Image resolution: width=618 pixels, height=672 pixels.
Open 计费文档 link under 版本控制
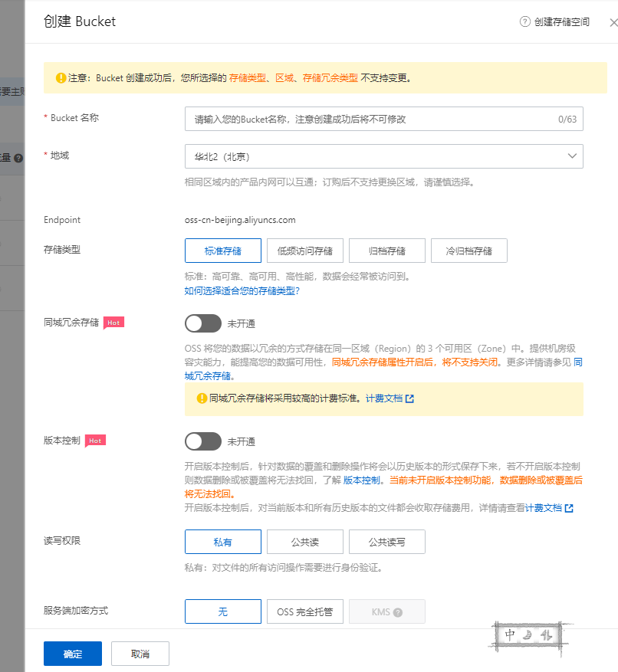[544, 508]
